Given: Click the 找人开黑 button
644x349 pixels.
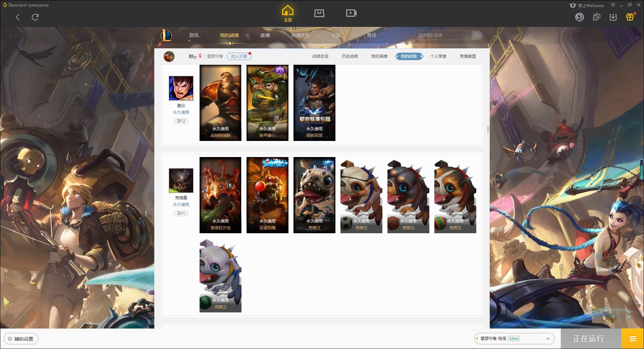Looking at the screenshot, I should [x=239, y=56].
